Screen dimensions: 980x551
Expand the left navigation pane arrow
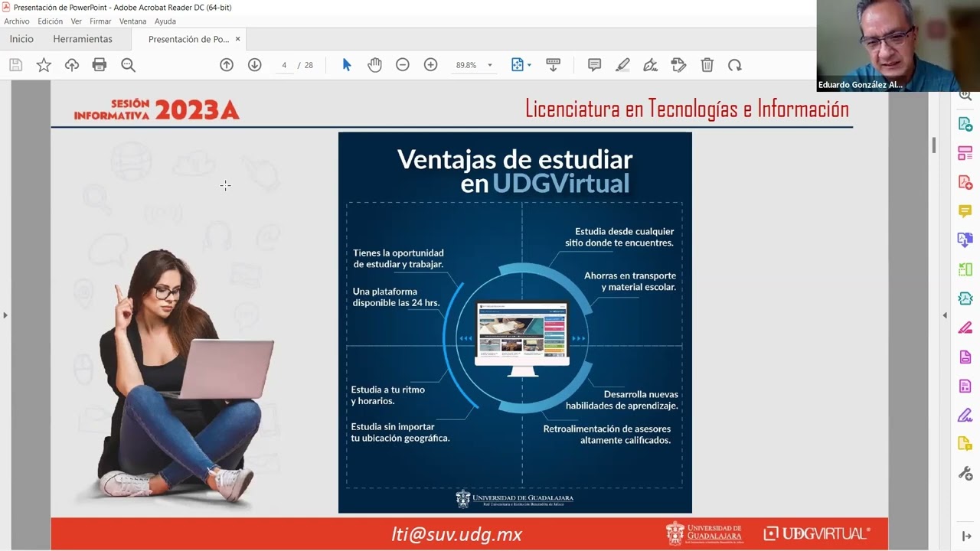tap(5, 315)
